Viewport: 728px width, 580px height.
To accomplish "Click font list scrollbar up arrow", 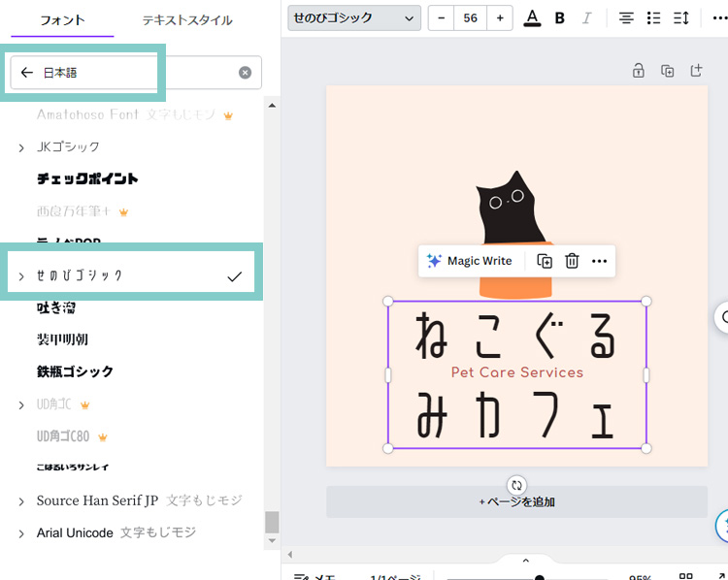I will 272,106.
